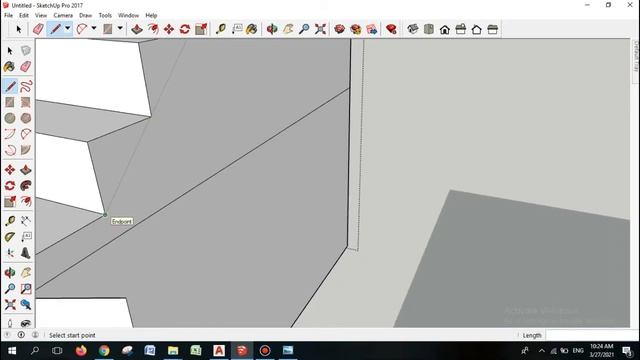The height and width of the screenshot is (360, 640).
Task: Activate the Follow Me tool
Action: coord(26,186)
